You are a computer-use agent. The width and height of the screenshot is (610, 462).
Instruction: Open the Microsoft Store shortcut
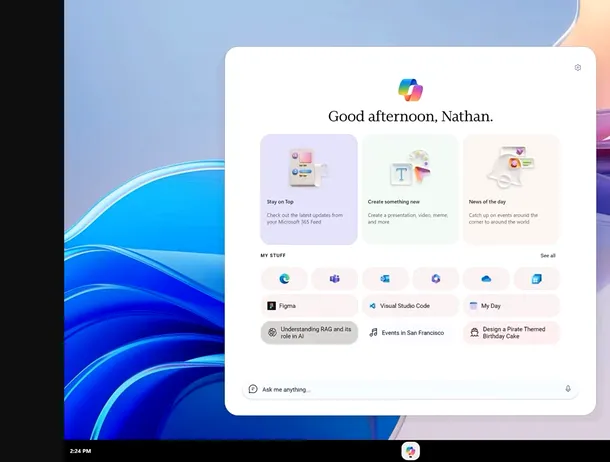(536, 279)
